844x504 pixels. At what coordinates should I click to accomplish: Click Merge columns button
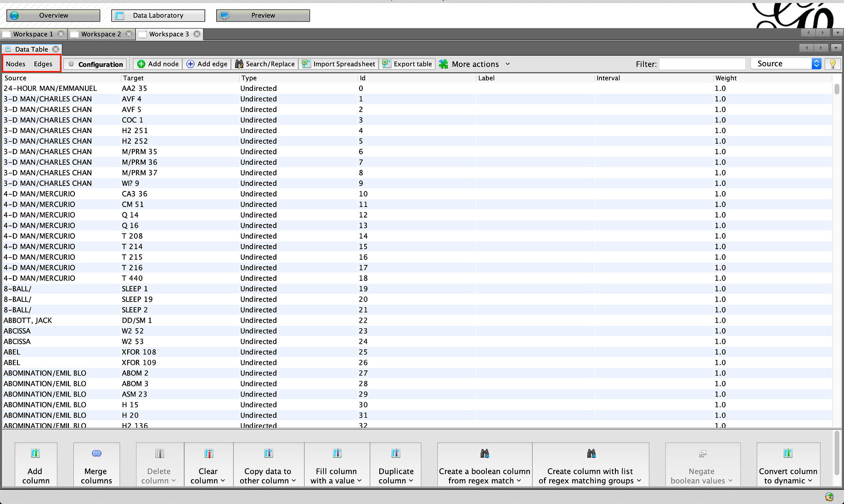coord(96,465)
